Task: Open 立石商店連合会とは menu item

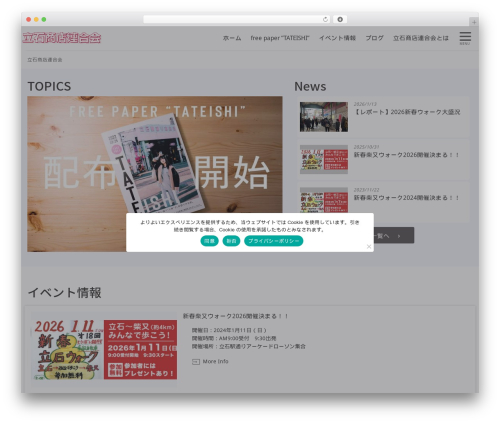Action: pos(421,38)
